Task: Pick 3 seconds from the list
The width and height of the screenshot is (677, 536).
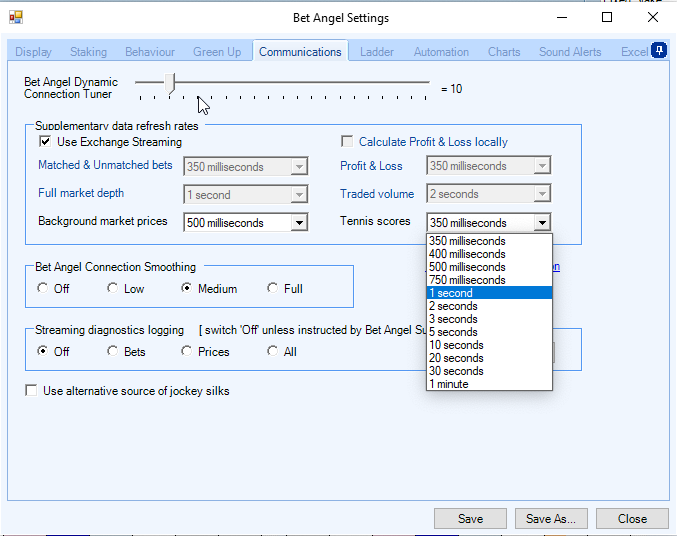Action: pos(489,319)
